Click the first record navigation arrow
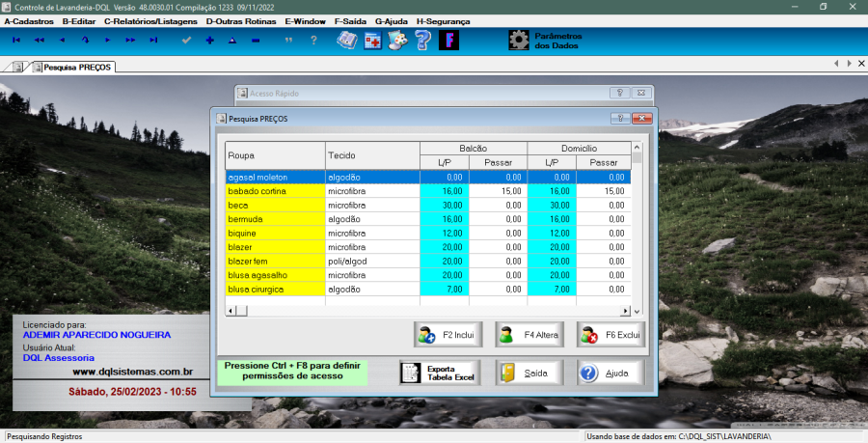 tap(15, 40)
